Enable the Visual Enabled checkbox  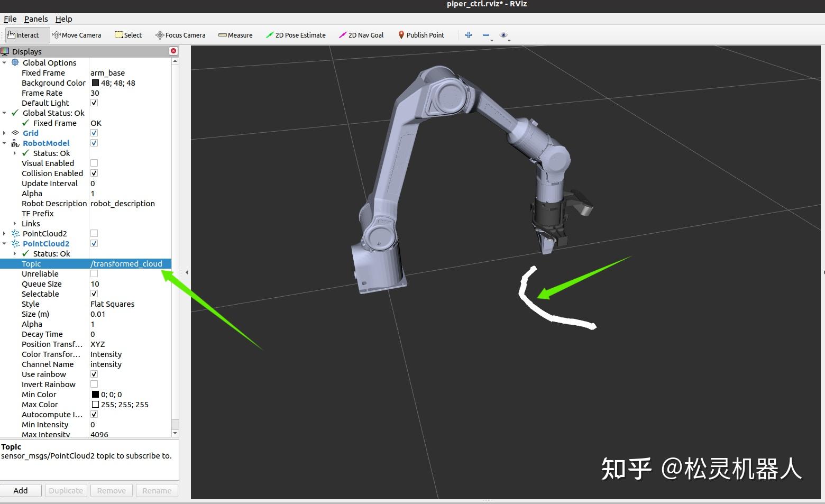pyautogui.click(x=94, y=163)
